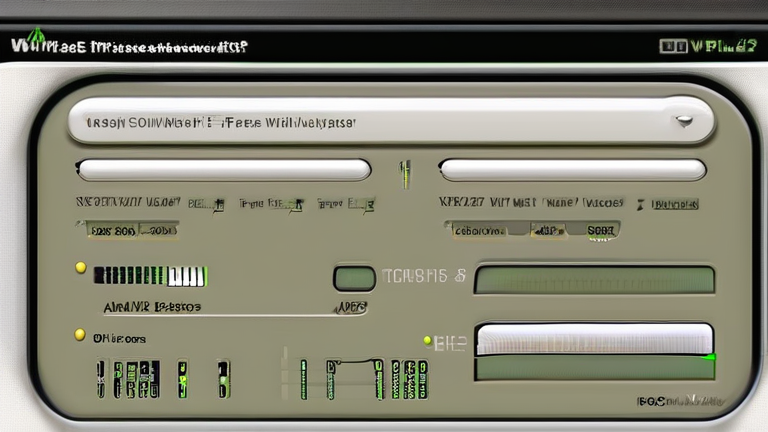
Task: Click the green-and-white segmented level meter
Action: pyautogui.click(x=151, y=276)
